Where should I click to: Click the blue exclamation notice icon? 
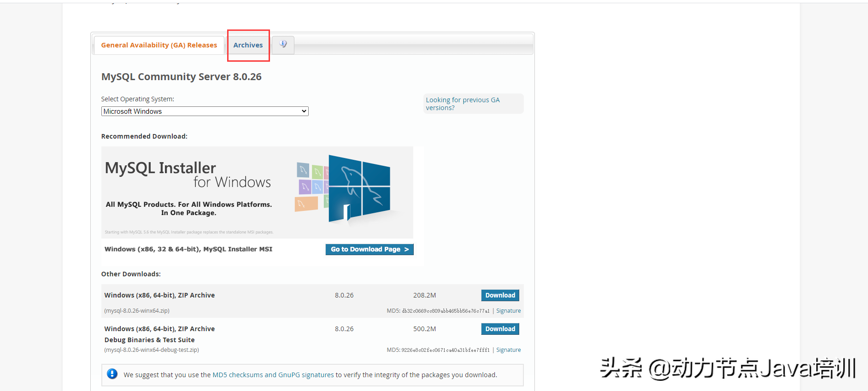pos(112,373)
